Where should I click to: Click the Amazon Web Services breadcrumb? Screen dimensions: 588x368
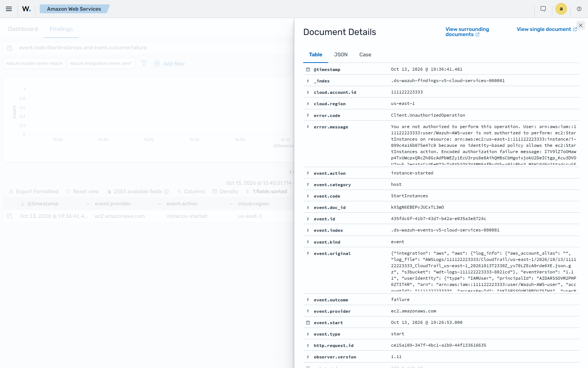[74, 9]
